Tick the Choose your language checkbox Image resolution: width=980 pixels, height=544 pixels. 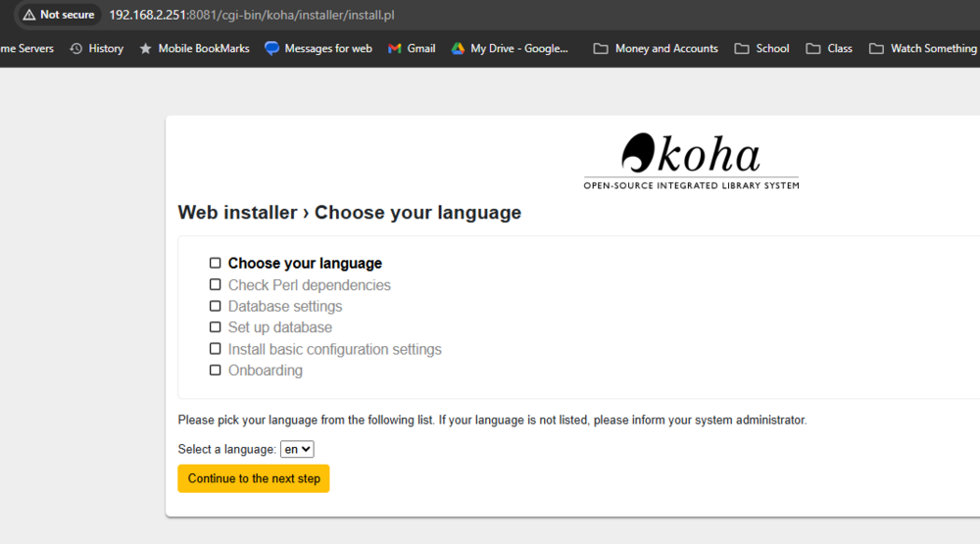tap(215, 264)
